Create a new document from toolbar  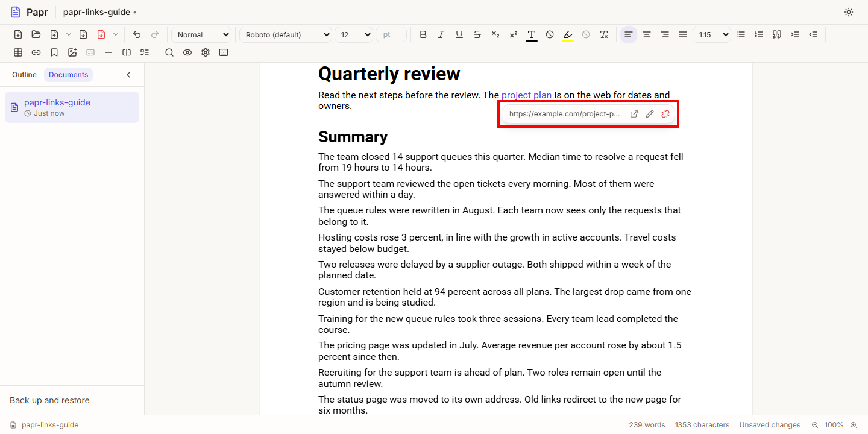[18, 34]
